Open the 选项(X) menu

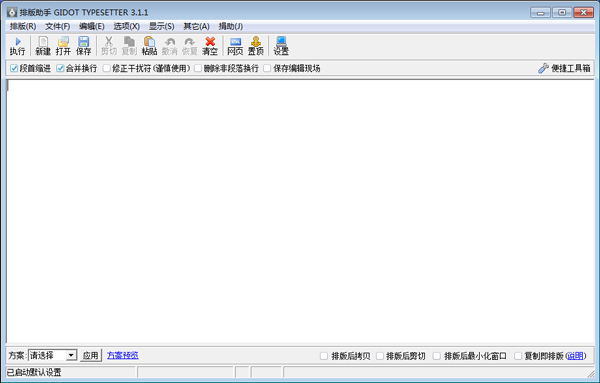[x=126, y=26]
